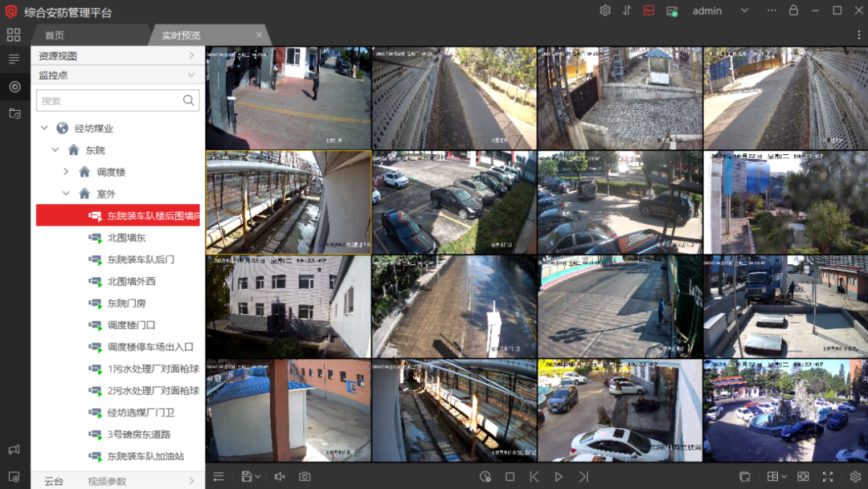Click the hamburger list icon in left sidebar
Screen dimensions: 868x489
tap(14, 59)
